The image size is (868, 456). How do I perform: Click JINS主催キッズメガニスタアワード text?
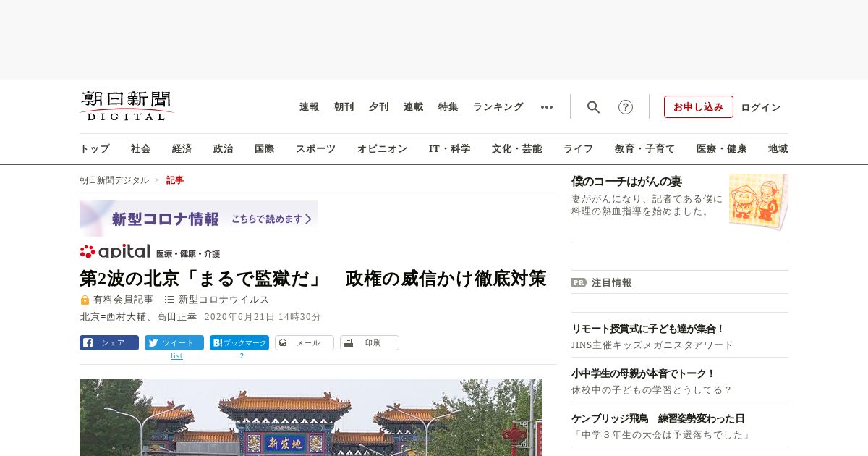(x=652, y=345)
